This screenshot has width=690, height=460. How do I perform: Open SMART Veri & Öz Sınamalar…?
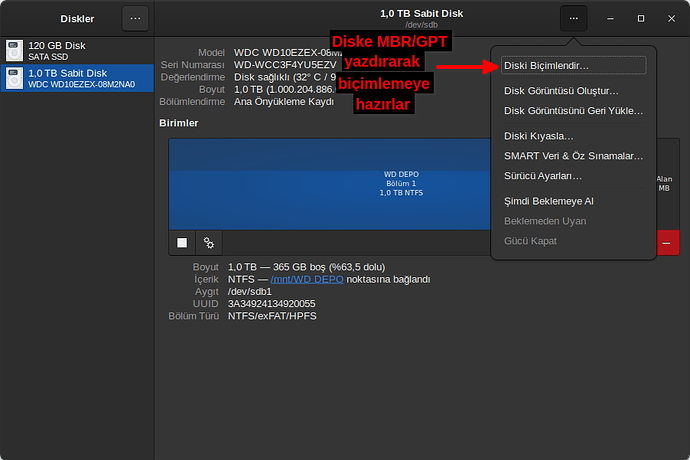[x=573, y=156]
